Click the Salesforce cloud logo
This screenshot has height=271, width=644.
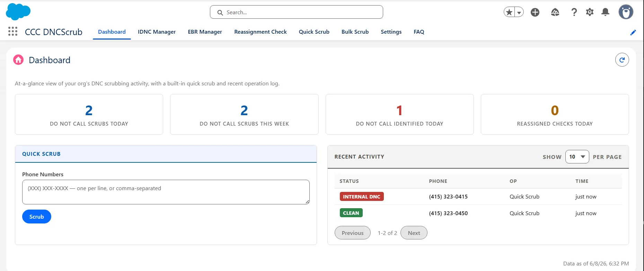tap(18, 12)
